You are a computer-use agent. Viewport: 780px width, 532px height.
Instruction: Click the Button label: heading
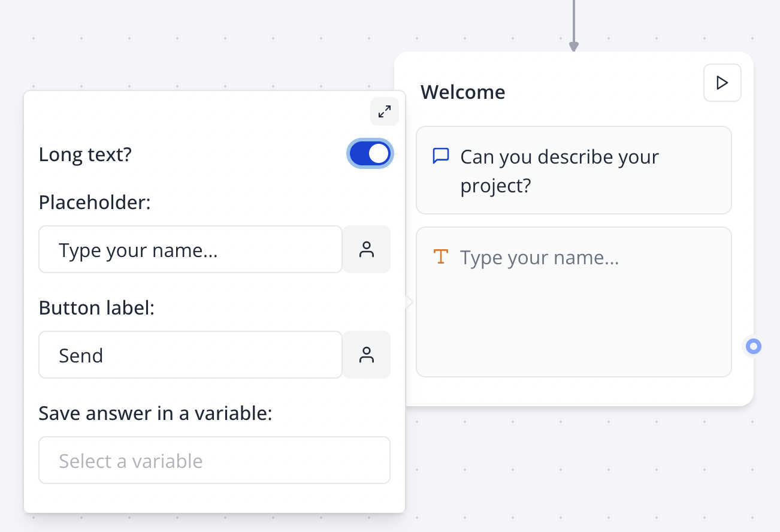[97, 307]
